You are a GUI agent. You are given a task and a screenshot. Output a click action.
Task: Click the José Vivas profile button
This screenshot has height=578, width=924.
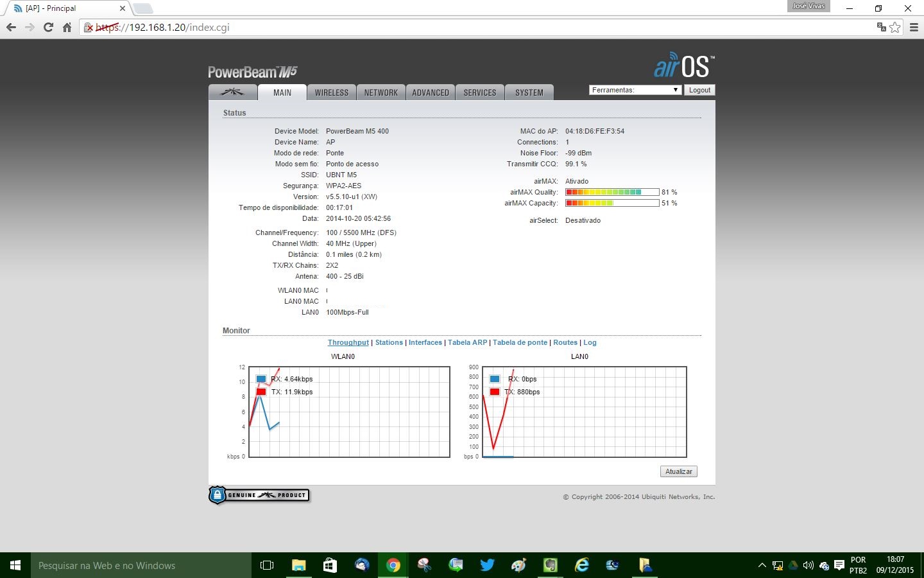tap(809, 6)
